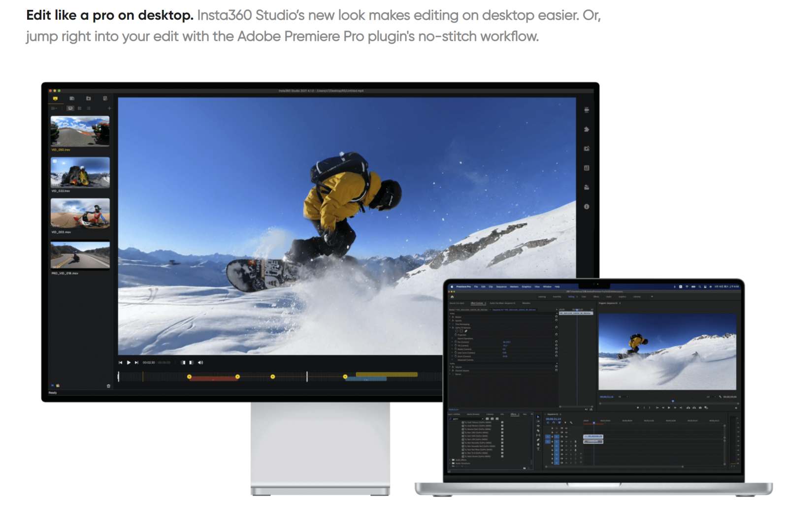
Task: Click the first keyframe marker on the Insta360 timeline
Action: coord(189,376)
